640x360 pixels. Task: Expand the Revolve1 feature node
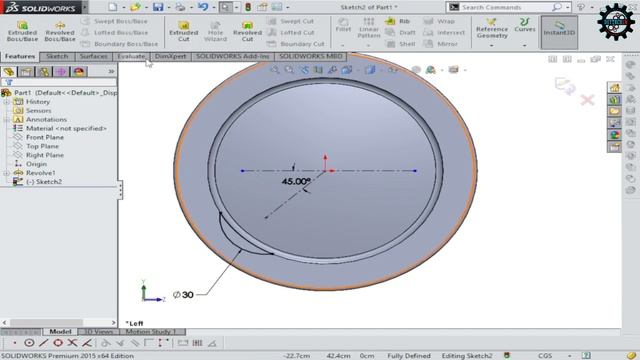point(6,173)
